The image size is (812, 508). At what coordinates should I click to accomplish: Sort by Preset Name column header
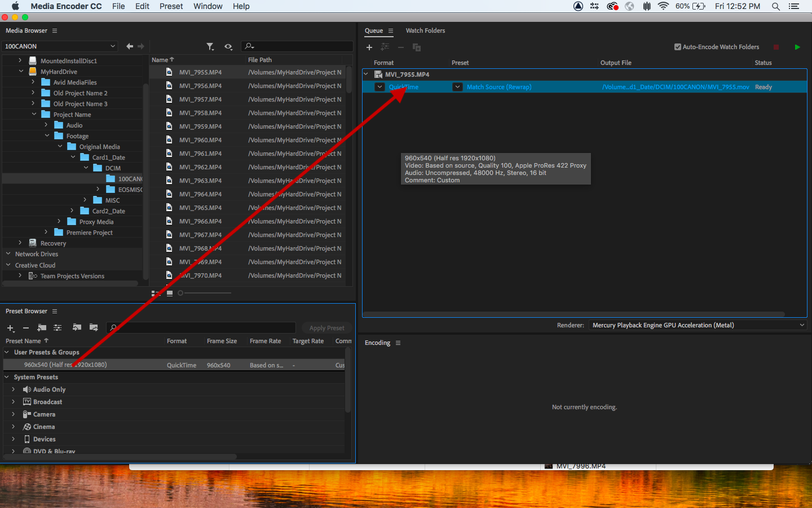23,341
